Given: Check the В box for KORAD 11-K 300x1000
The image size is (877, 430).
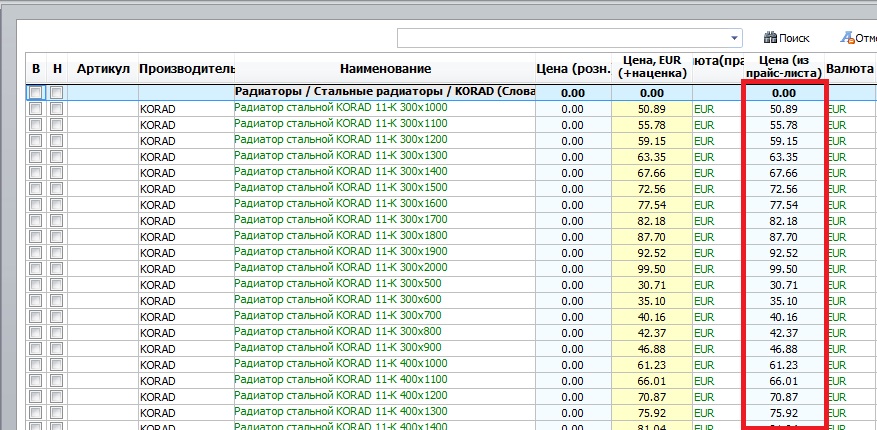Looking at the screenshot, I should pyautogui.click(x=35, y=108).
